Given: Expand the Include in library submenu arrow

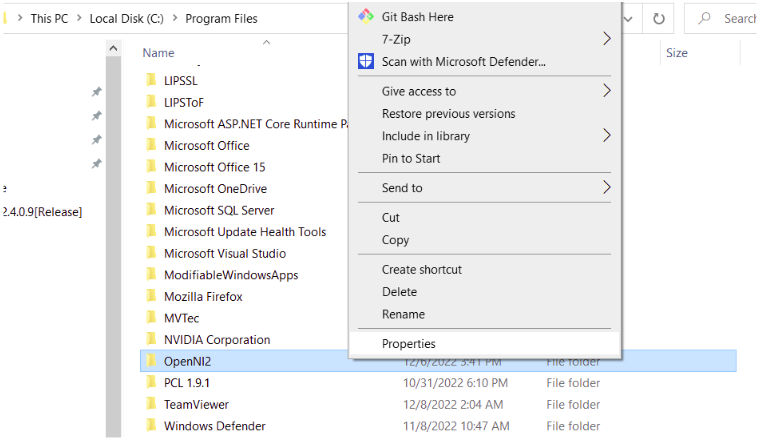Looking at the screenshot, I should click(x=606, y=136).
